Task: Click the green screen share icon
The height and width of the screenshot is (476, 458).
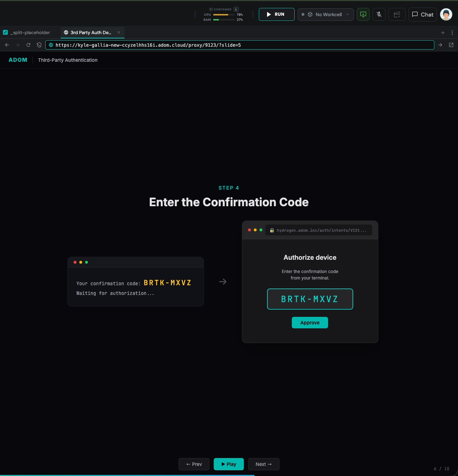Action: coord(363,14)
